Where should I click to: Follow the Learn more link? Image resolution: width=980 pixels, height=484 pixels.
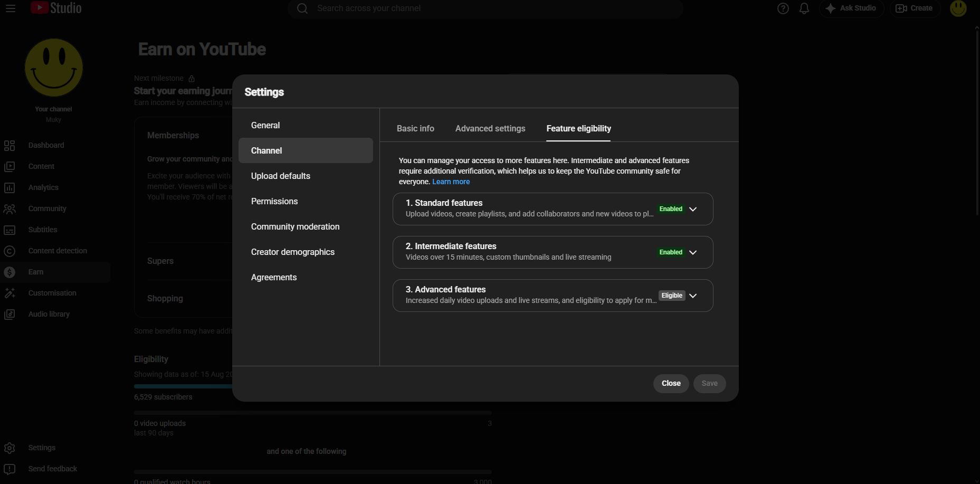click(x=451, y=182)
